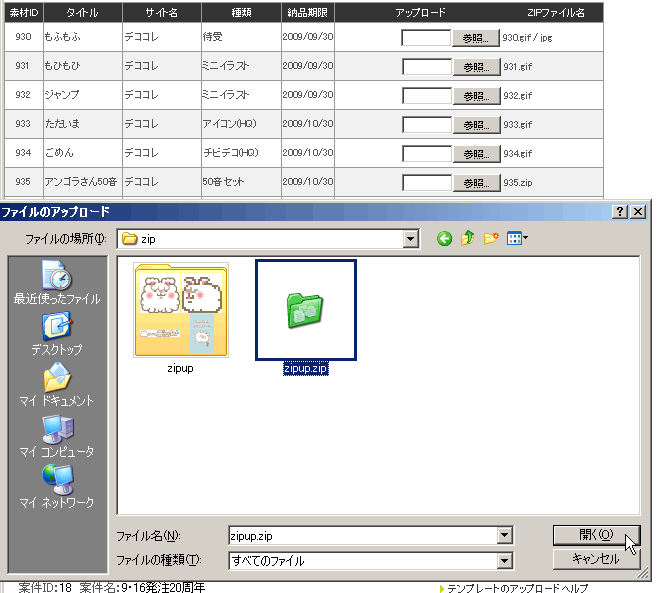Select the zipup.zip file thumbnail
657x593 pixels.
[x=306, y=311]
